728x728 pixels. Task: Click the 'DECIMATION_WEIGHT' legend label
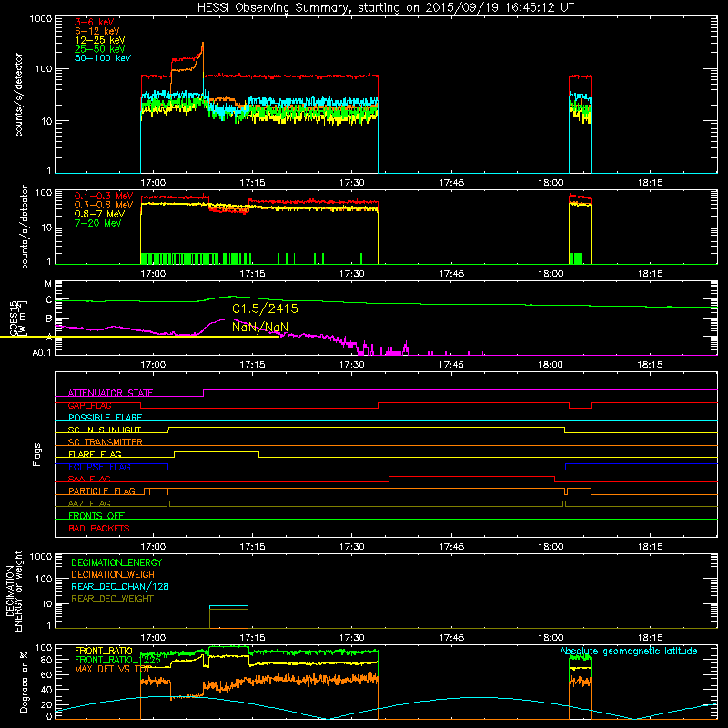click(x=116, y=574)
